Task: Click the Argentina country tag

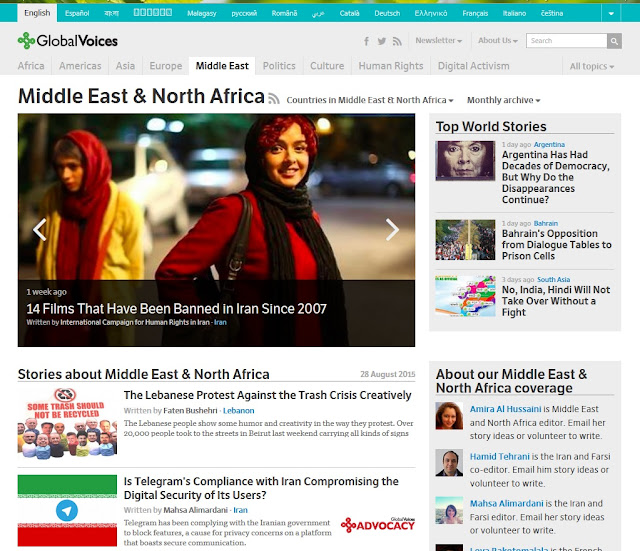Action: (x=549, y=144)
